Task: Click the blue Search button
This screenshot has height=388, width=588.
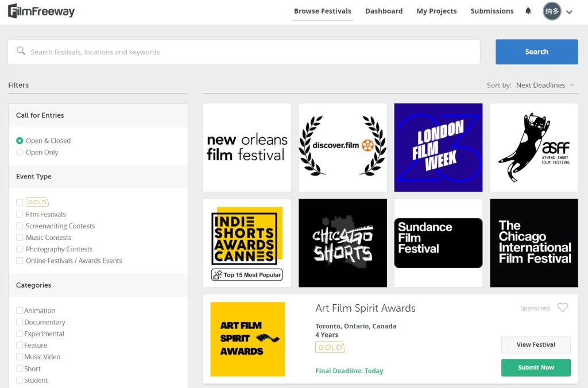Action: click(537, 52)
